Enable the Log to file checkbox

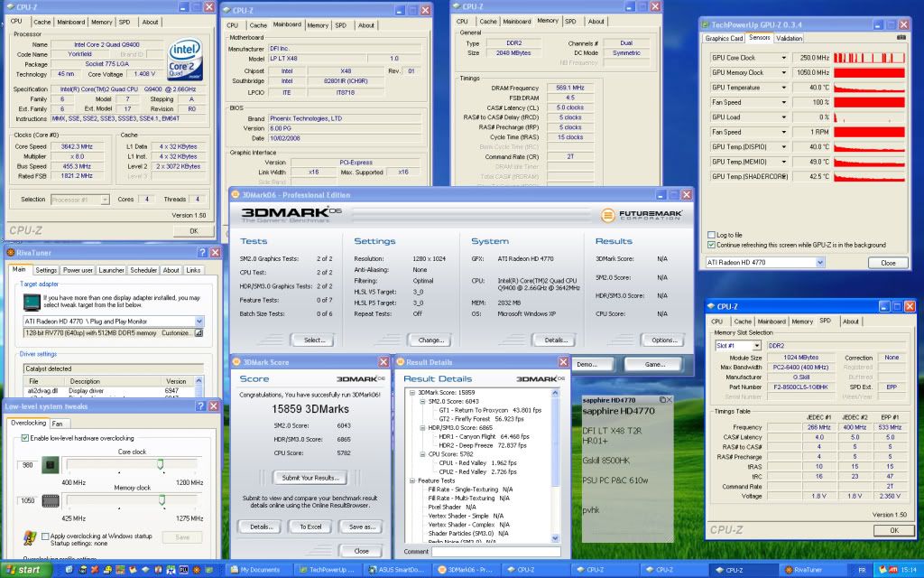(712, 235)
